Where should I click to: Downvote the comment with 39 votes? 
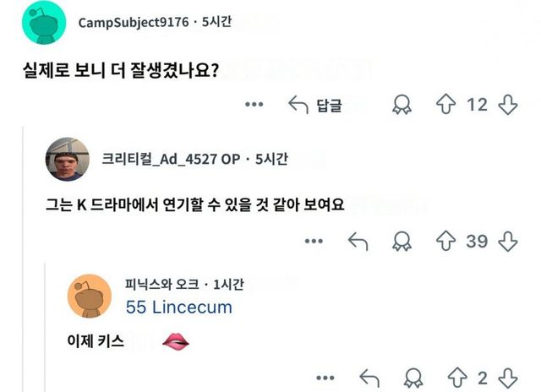click(507, 242)
